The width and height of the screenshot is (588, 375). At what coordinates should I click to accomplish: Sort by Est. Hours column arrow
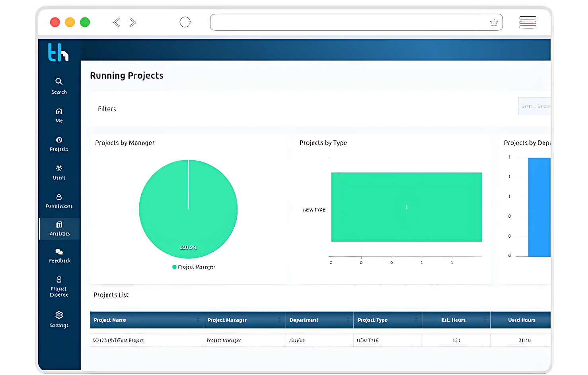pyautogui.click(x=485, y=320)
